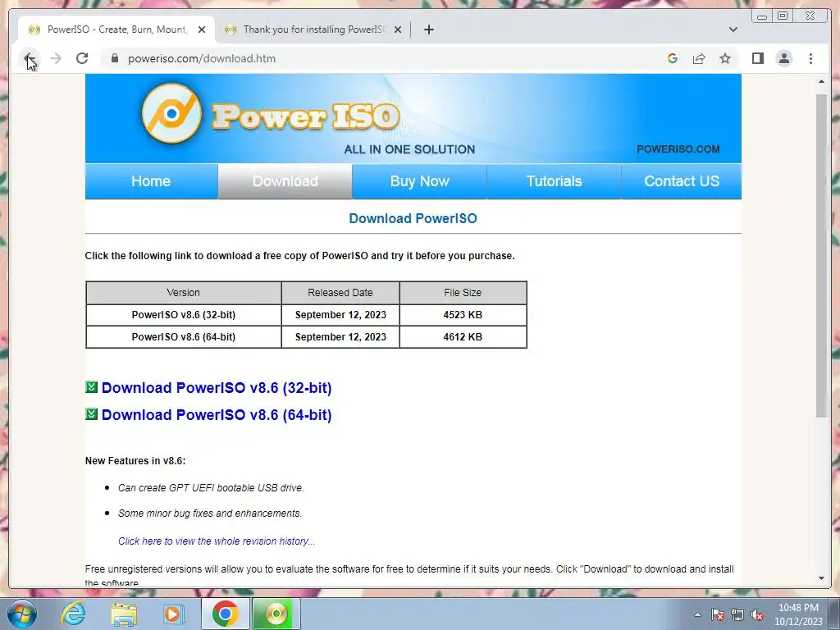Open the browser side panel
The height and width of the screenshot is (630, 840).
point(757,58)
